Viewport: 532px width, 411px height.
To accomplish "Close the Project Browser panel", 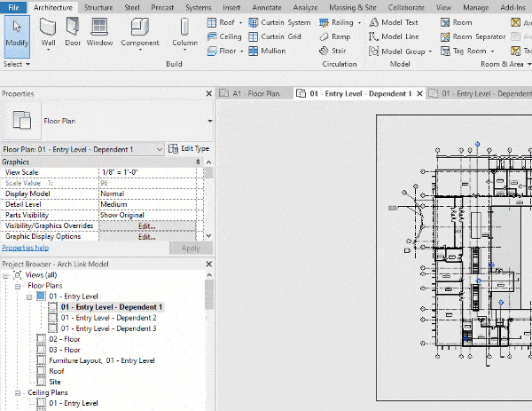I will click(x=209, y=264).
